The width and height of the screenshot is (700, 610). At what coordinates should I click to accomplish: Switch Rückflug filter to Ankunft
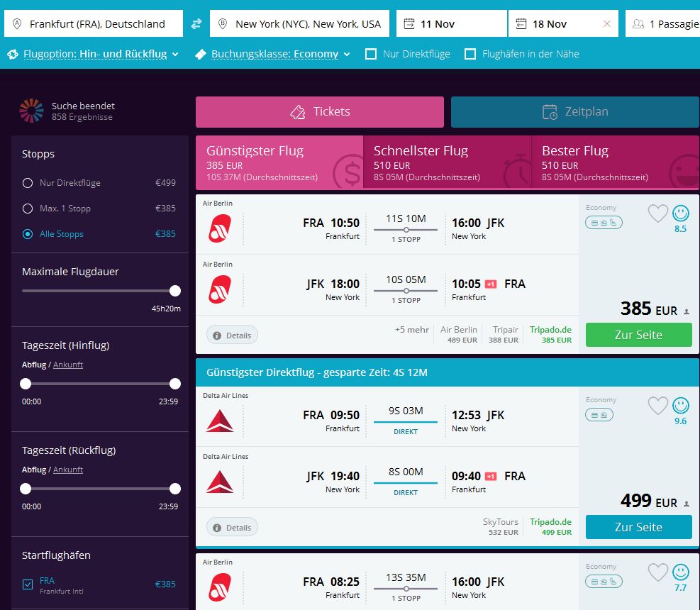(68, 470)
